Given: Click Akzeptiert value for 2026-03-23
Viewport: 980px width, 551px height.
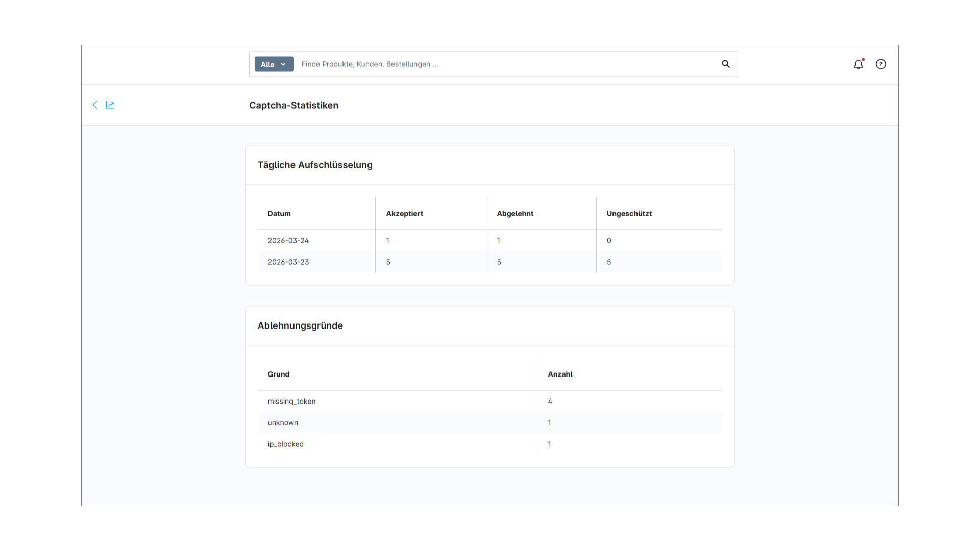Looking at the screenshot, I should pyautogui.click(x=388, y=262).
